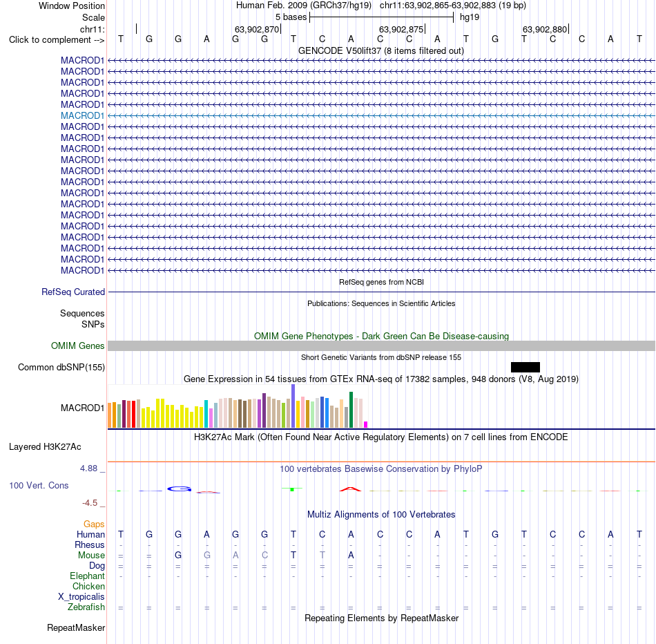Click the Zebrafish alignment row label
Image resolution: width=656 pixels, height=644 pixels.
tap(86, 607)
